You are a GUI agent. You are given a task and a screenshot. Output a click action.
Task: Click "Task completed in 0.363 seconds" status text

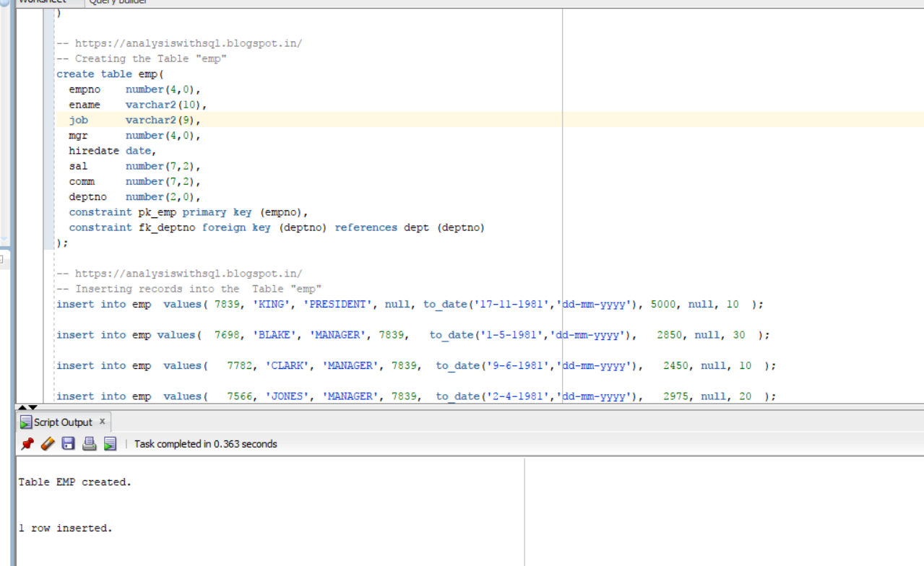(x=206, y=444)
